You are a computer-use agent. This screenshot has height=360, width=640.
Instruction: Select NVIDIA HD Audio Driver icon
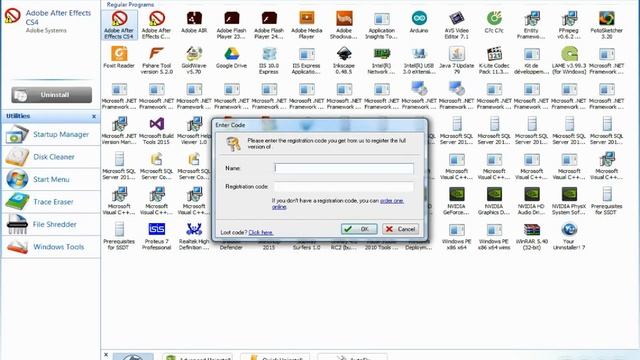pyautogui.click(x=532, y=200)
